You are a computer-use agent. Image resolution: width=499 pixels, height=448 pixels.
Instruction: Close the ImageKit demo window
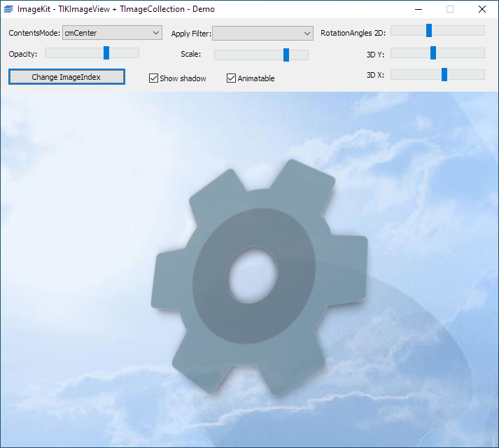point(482,9)
